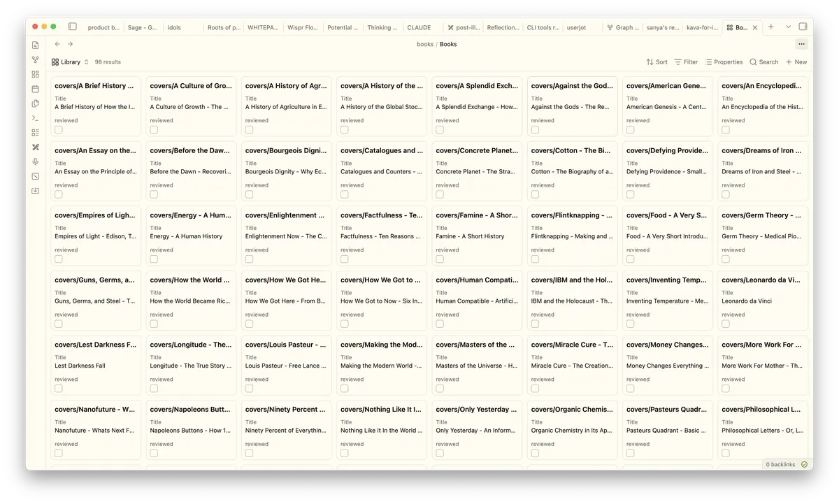Image resolution: width=839 pixels, height=504 pixels.
Task: Check reviewed for A Culture of Growth card
Action: coord(154,129)
